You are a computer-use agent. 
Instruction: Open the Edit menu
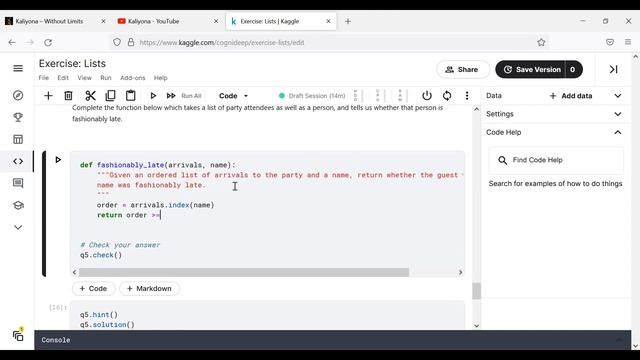pos(63,78)
